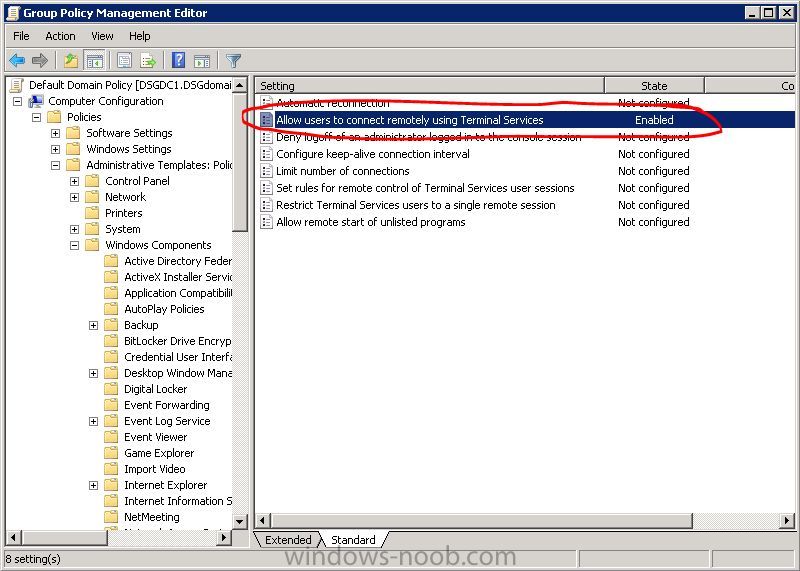Sort by the Setting column header
The image size is (800, 571).
[430, 86]
